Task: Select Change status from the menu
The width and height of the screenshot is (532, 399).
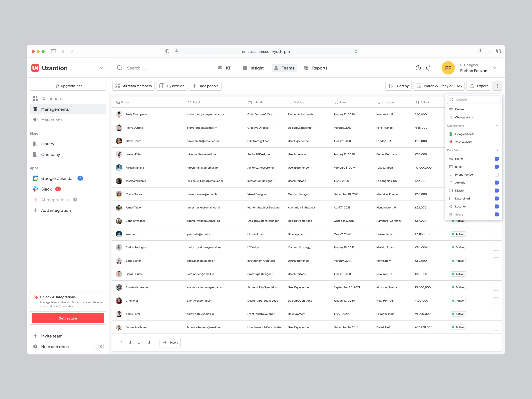Action: pos(464,117)
